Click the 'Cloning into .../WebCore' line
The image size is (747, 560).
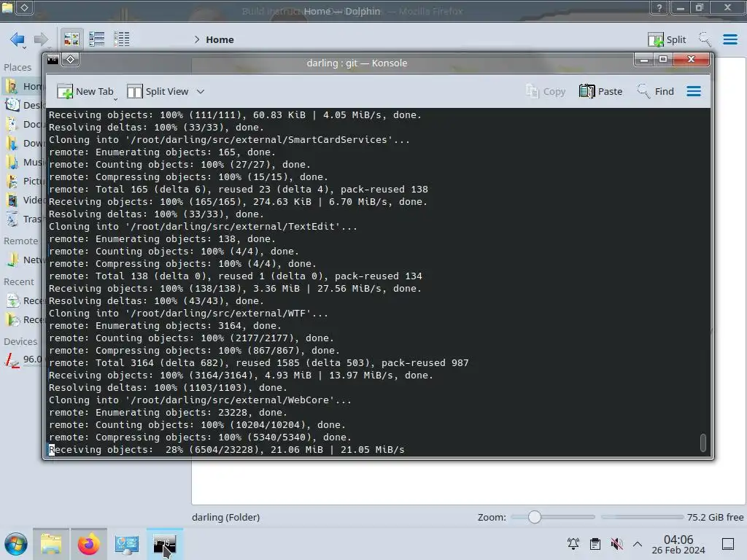click(200, 400)
